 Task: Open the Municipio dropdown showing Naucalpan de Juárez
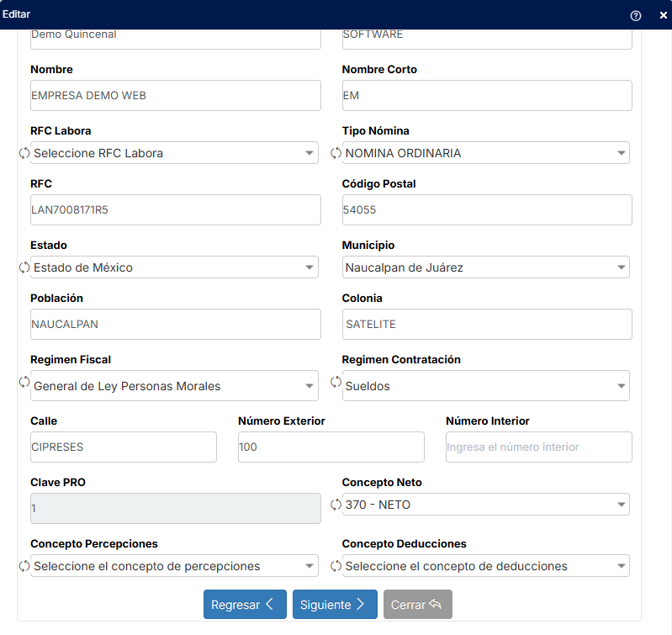[486, 267]
